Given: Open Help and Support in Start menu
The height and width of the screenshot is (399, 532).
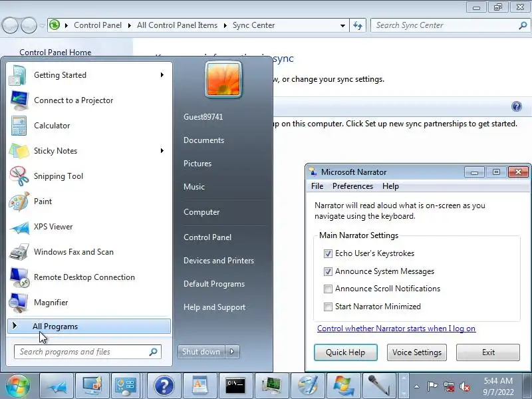Looking at the screenshot, I should click(x=214, y=307).
